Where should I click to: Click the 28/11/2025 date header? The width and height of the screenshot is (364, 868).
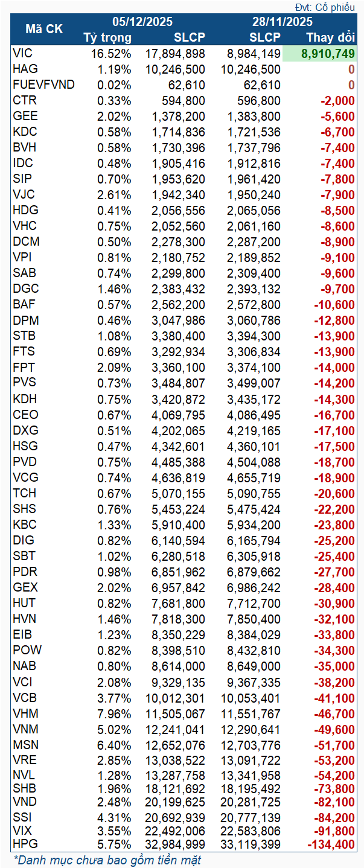(283, 22)
